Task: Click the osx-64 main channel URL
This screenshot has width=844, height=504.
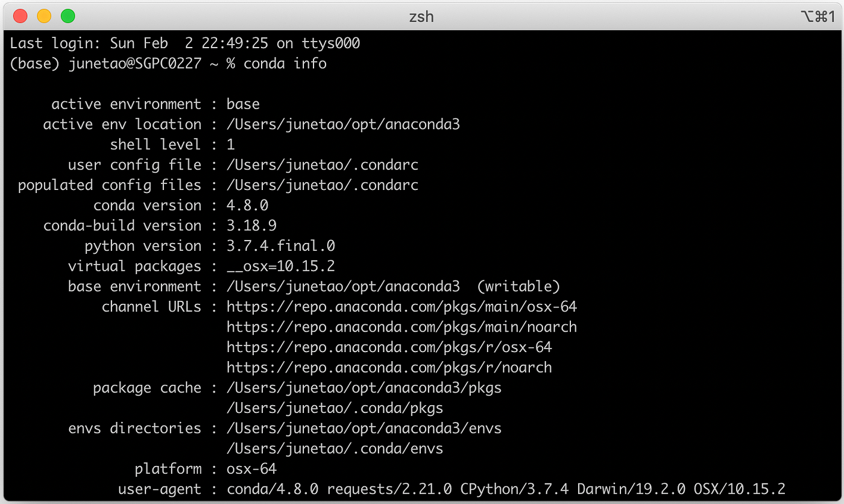Action: coord(402,306)
